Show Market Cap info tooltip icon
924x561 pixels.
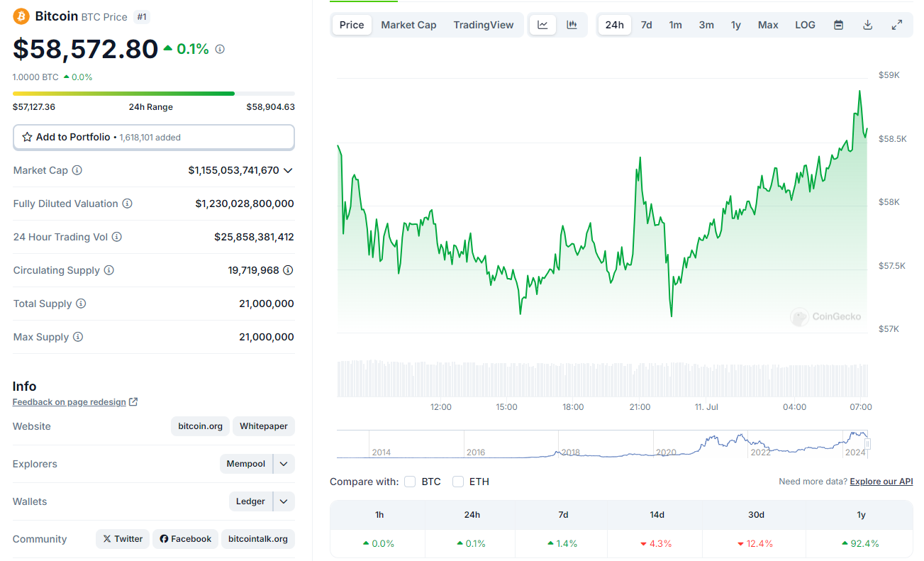pos(77,170)
